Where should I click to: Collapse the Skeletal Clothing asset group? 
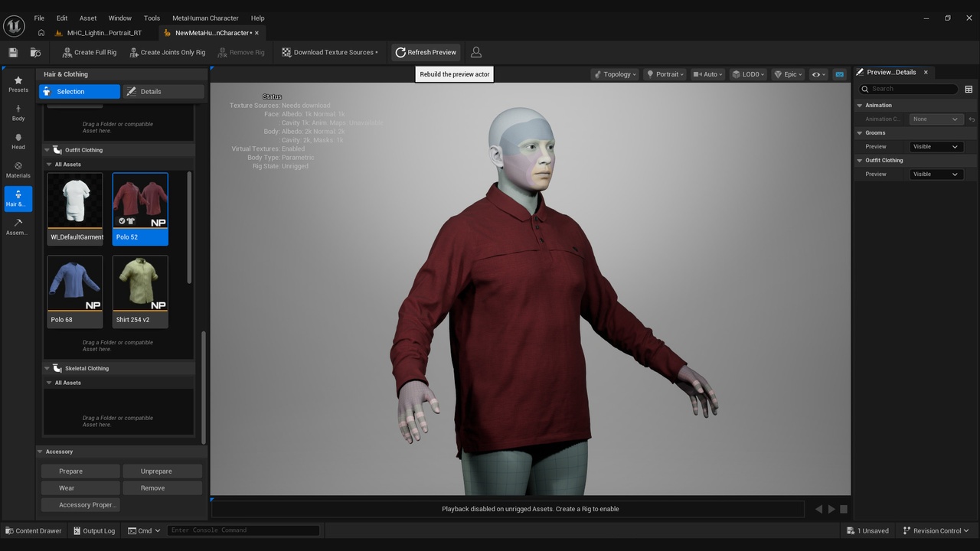click(x=47, y=368)
